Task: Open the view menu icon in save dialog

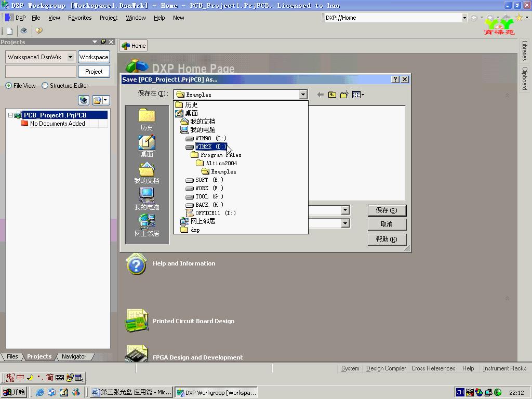Action: (x=357, y=95)
